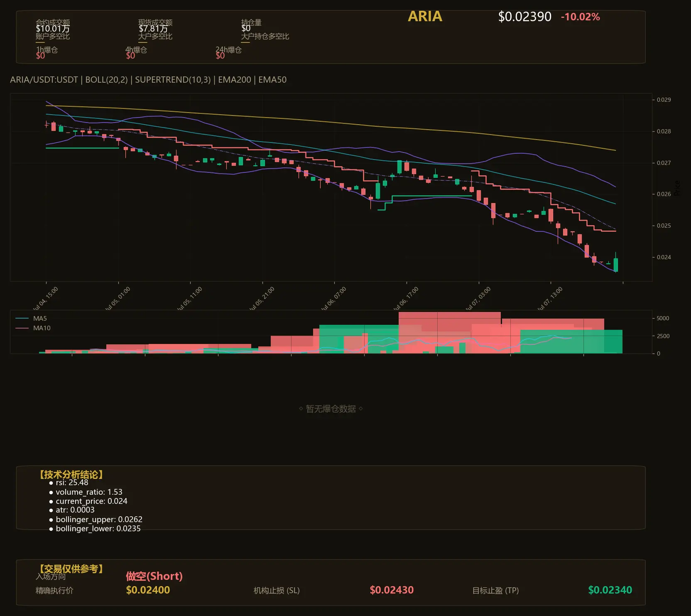Click the 0.024 price axis label
Image resolution: width=691 pixels, height=616 pixels.
[x=664, y=257]
